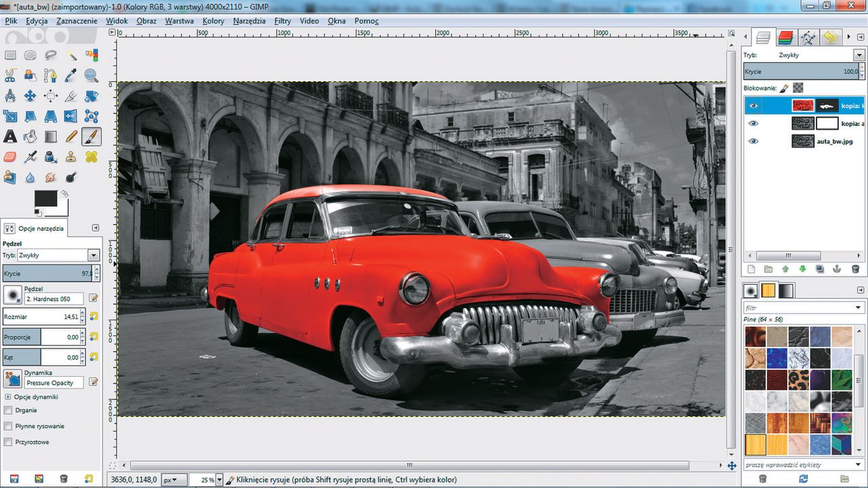Viewport: 868px width, 488px height.
Task: Open the Warstwa menu
Action: [179, 21]
